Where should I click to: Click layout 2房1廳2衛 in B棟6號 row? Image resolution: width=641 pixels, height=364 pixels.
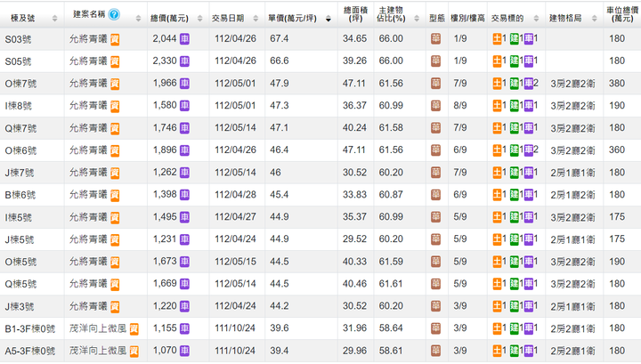tap(572, 195)
